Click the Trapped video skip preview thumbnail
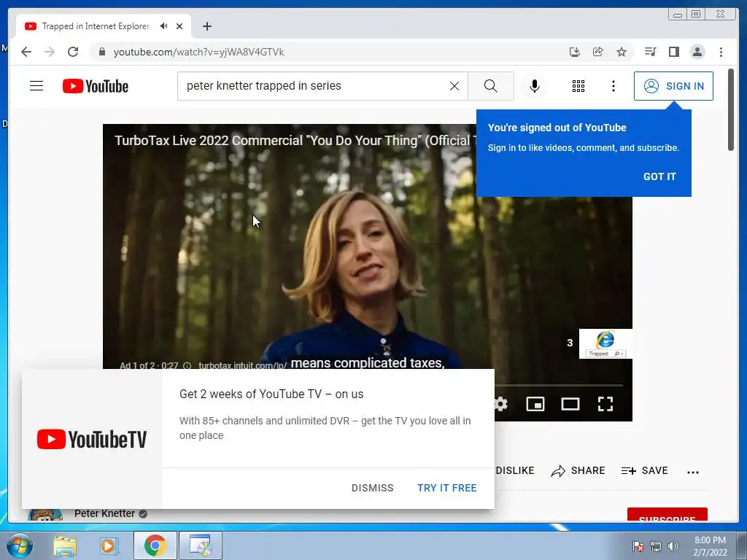This screenshot has width=747, height=560. tap(605, 343)
